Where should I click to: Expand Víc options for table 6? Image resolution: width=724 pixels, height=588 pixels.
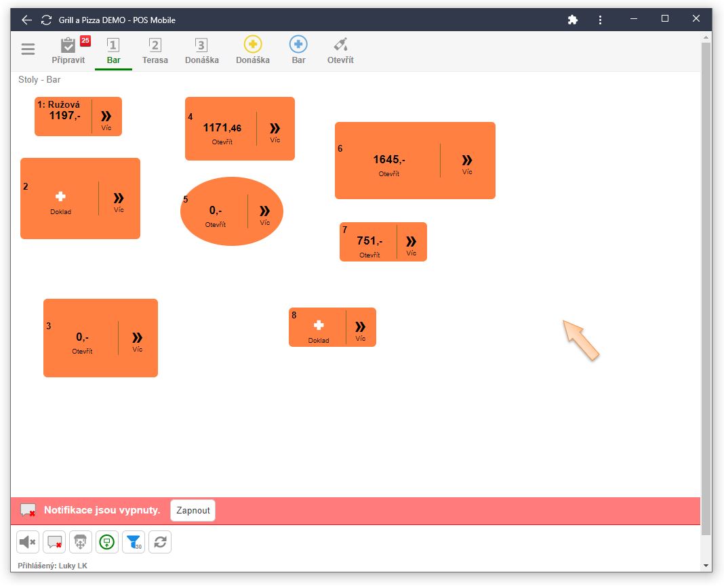pos(467,163)
